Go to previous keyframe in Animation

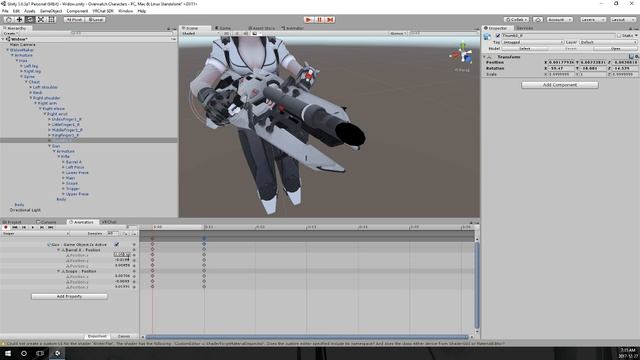pyautogui.click(x=24, y=227)
